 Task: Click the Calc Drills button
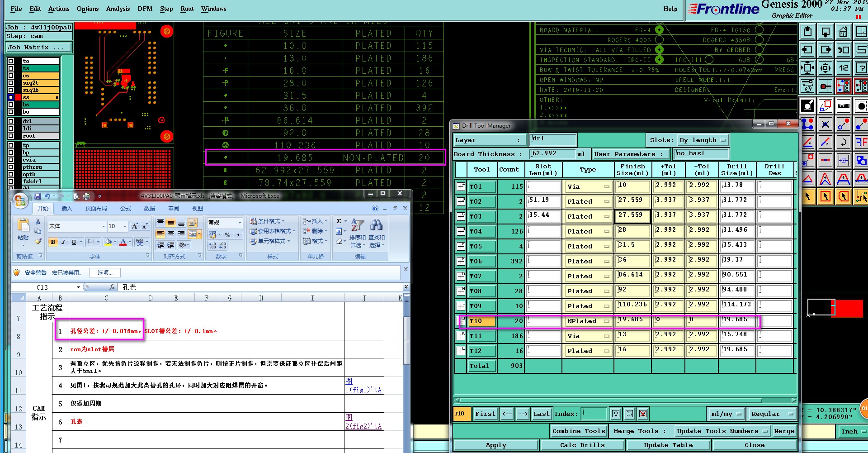[x=582, y=445]
